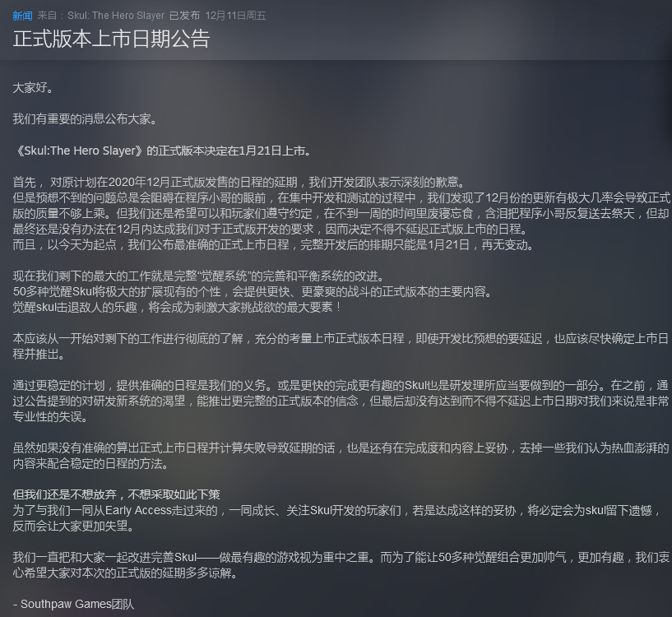Click the greeting text 大家好。
The width and height of the screenshot is (672, 617).
(x=33, y=88)
